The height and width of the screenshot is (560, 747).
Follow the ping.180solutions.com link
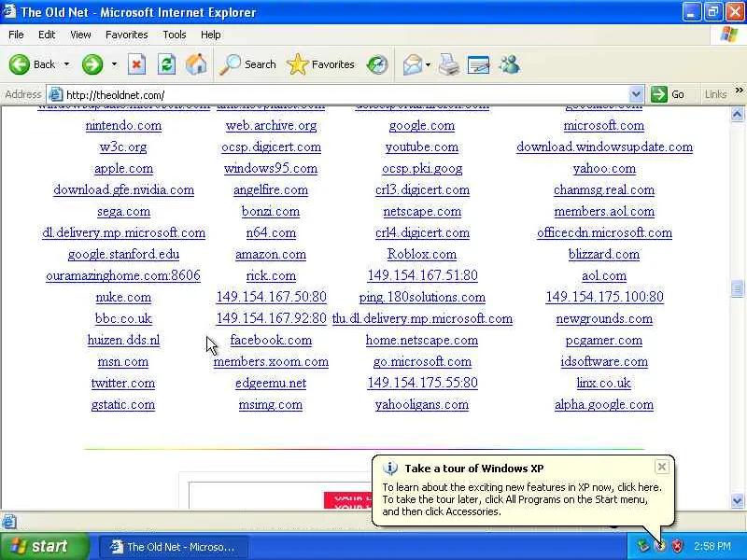(x=422, y=297)
